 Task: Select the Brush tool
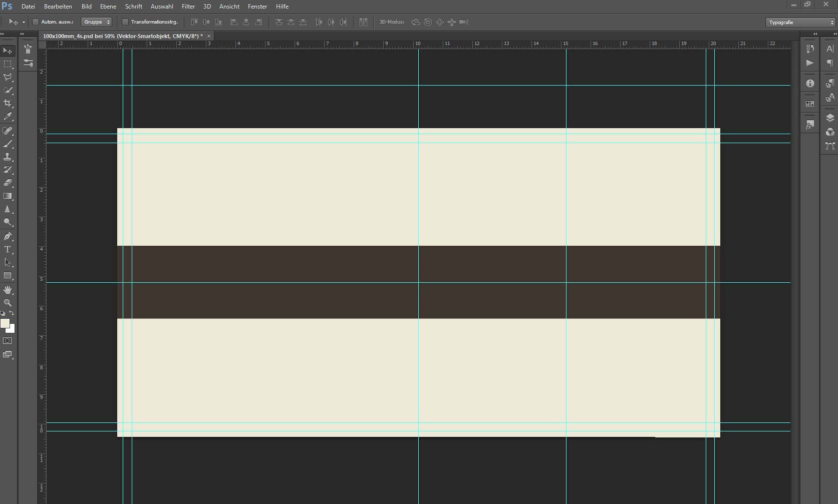8,144
